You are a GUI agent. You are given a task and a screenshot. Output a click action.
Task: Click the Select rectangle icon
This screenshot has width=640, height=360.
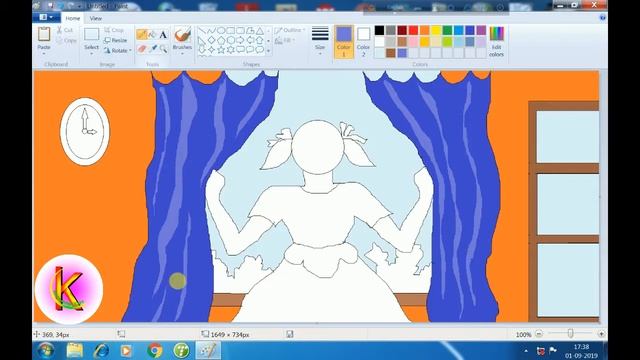coord(91,34)
